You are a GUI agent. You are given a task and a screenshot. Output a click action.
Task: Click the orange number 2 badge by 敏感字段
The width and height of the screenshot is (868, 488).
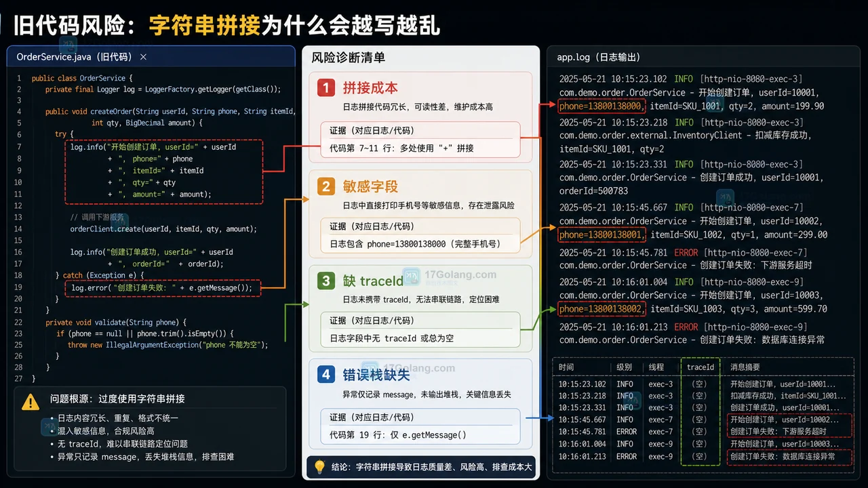pos(326,186)
